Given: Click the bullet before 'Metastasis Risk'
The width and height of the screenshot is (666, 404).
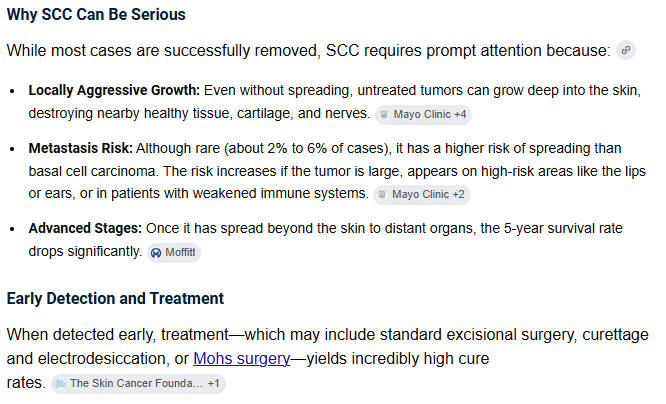Looking at the screenshot, I should coord(12,149).
